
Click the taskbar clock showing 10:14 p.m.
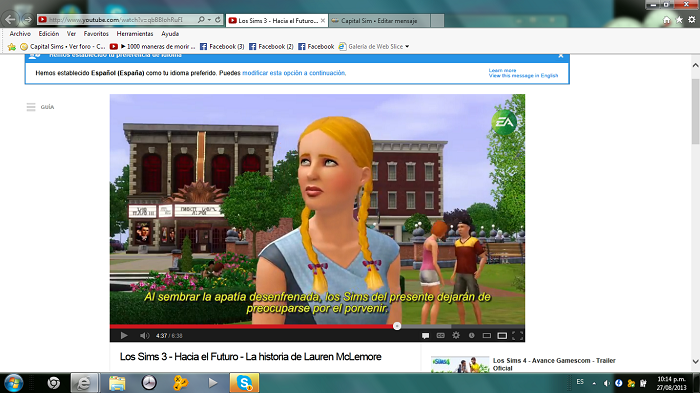[x=671, y=383]
